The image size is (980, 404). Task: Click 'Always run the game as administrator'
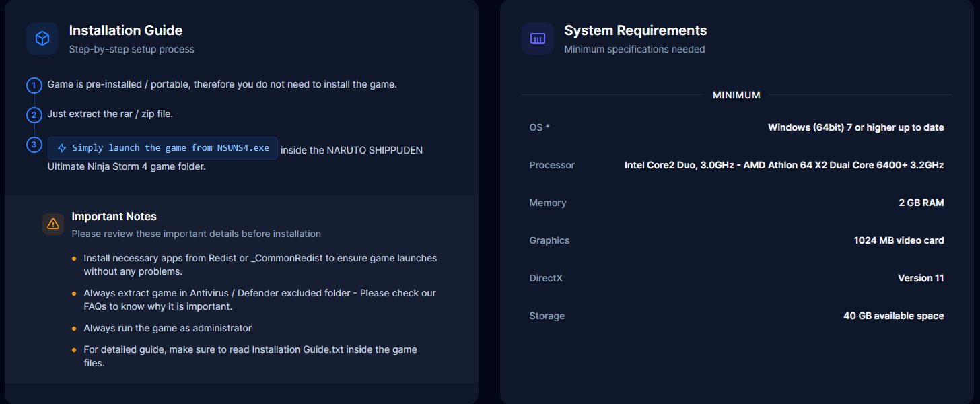click(x=168, y=328)
